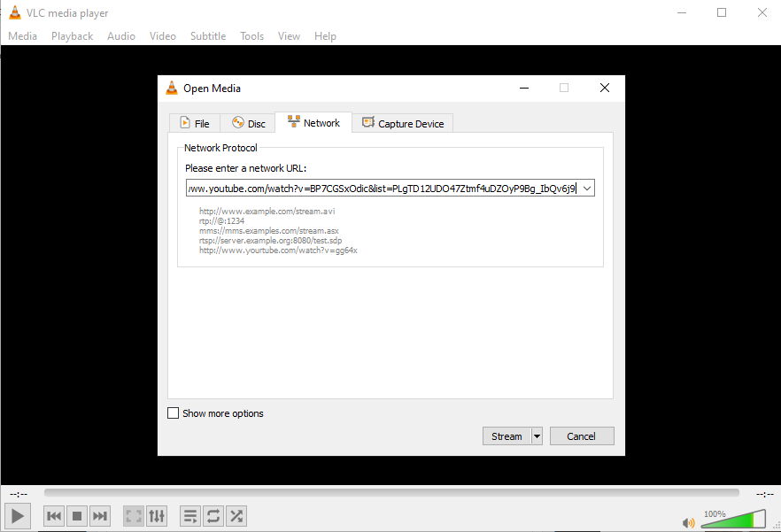
Task: Click the window resize grip at bottom corner
Action: pos(776,526)
